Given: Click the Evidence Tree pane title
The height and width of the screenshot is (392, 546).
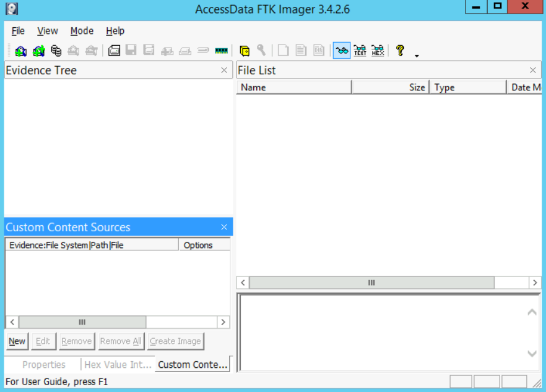Looking at the screenshot, I should tap(41, 70).
